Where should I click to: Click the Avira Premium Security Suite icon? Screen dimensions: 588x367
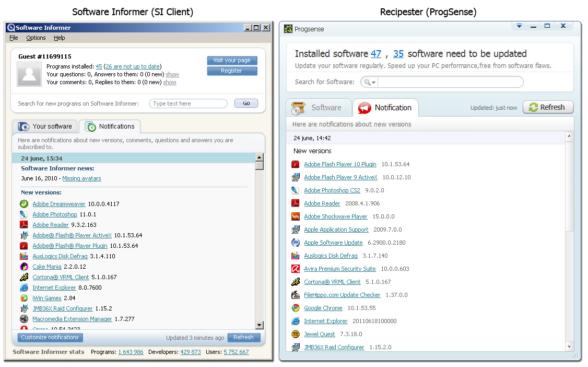(x=296, y=269)
